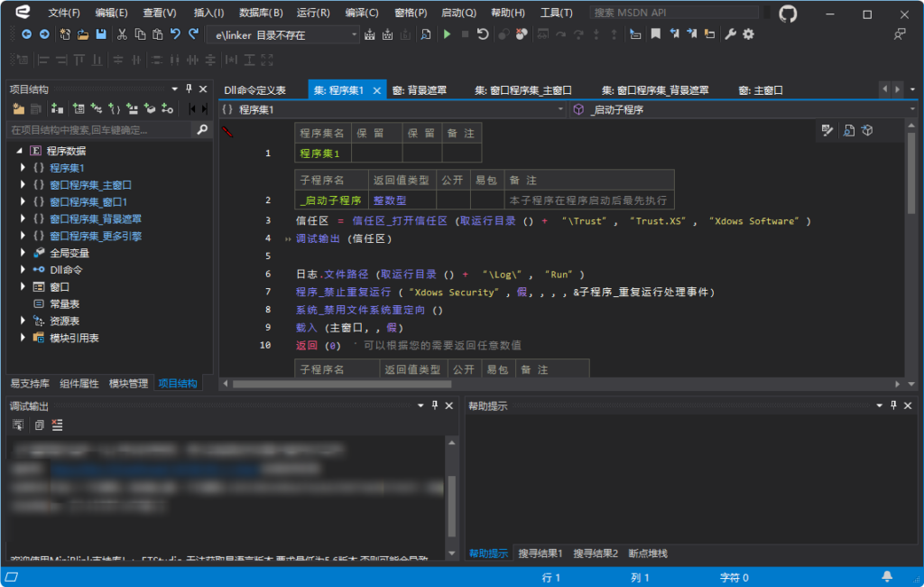Screen dimensions: 924x587
Task: Switch to the 断点堆栈 tab
Action: click(648, 554)
